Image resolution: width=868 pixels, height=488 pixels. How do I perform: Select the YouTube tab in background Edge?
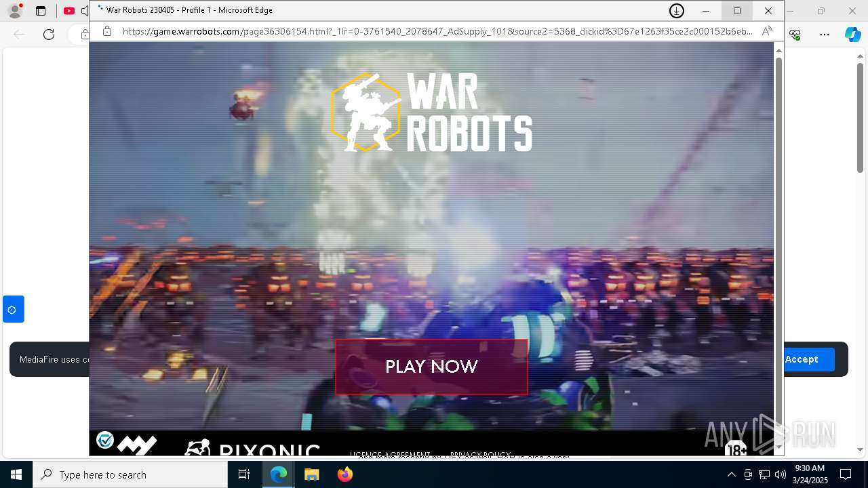coord(69,11)
